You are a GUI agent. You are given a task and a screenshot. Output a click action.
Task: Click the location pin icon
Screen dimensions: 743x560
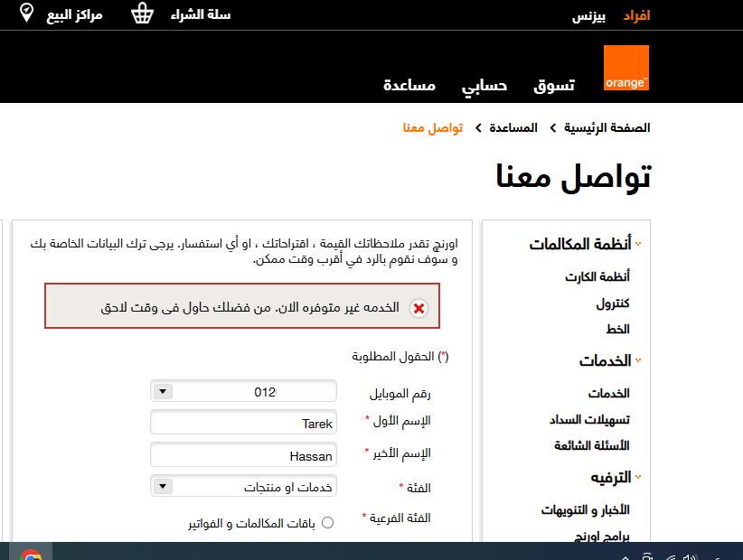26,13
